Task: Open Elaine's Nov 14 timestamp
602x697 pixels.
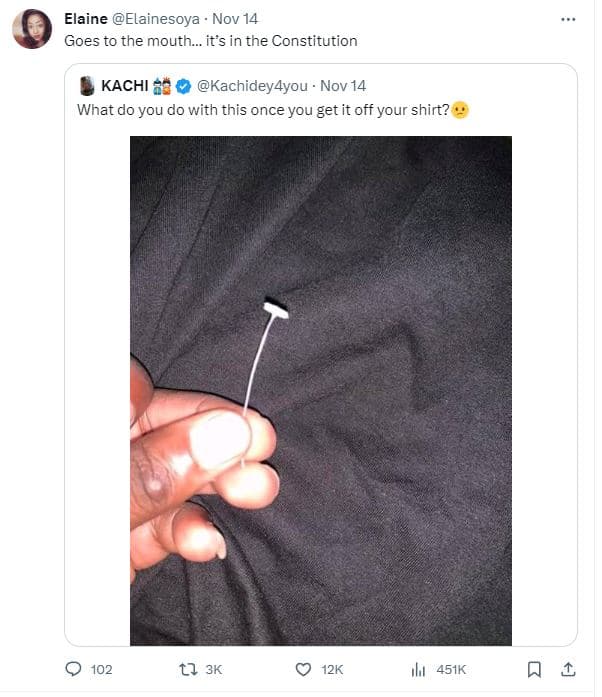Action: pos(235,19)
